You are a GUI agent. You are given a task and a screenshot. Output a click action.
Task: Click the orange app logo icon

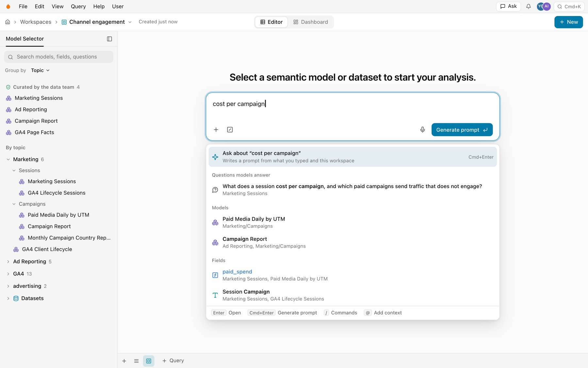point(8,7)
